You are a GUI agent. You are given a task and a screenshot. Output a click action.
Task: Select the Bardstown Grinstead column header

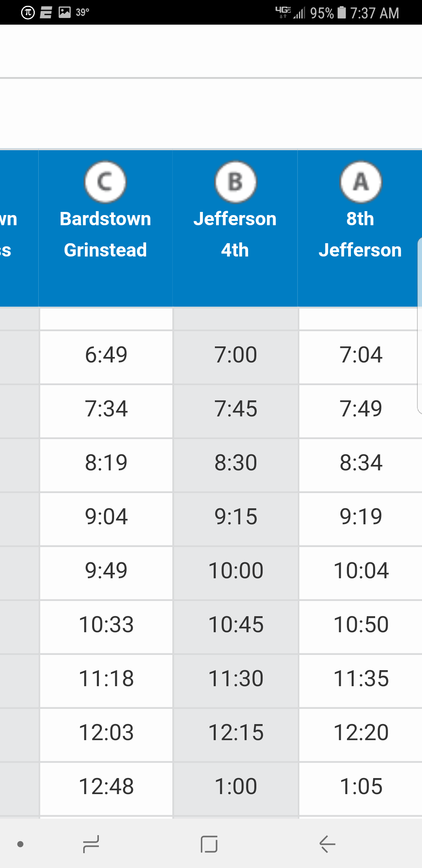[x=105, y=234]
